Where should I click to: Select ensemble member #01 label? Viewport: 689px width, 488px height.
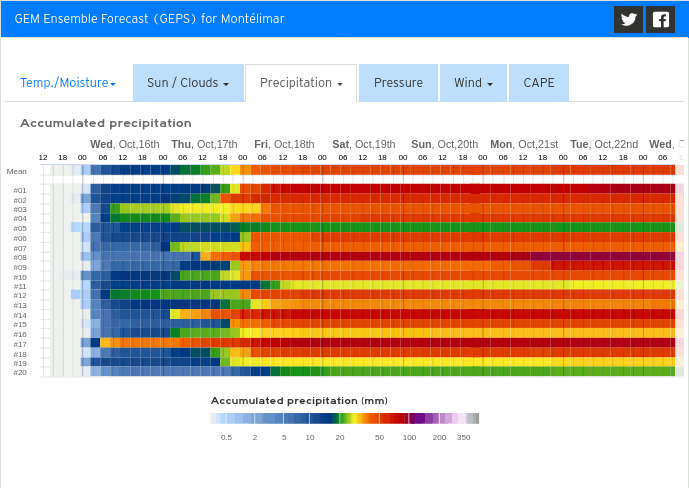tap(20, 190)
